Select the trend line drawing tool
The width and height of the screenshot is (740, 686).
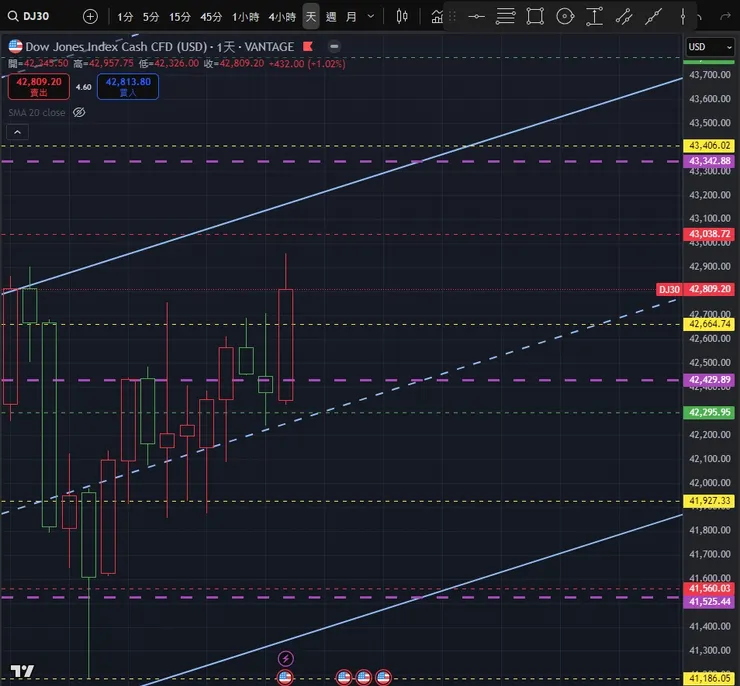653,17
